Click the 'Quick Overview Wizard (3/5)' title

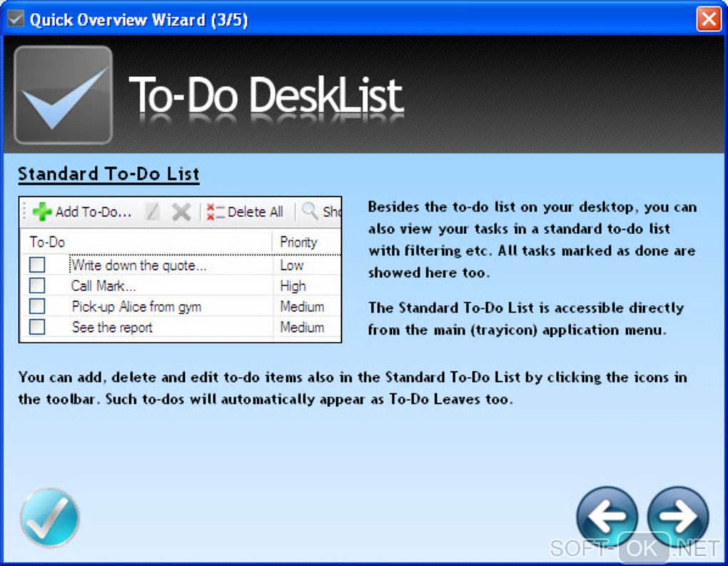pos(139,19)
